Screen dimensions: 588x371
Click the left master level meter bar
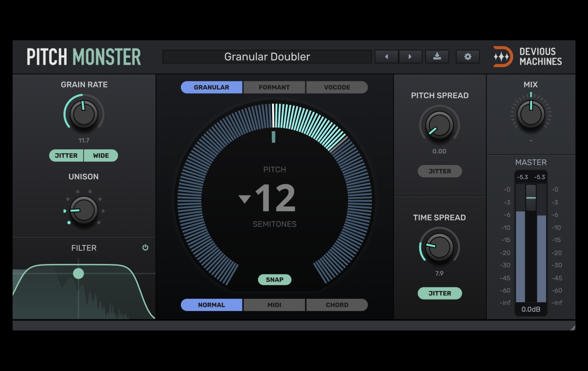(x=520, y=243)
